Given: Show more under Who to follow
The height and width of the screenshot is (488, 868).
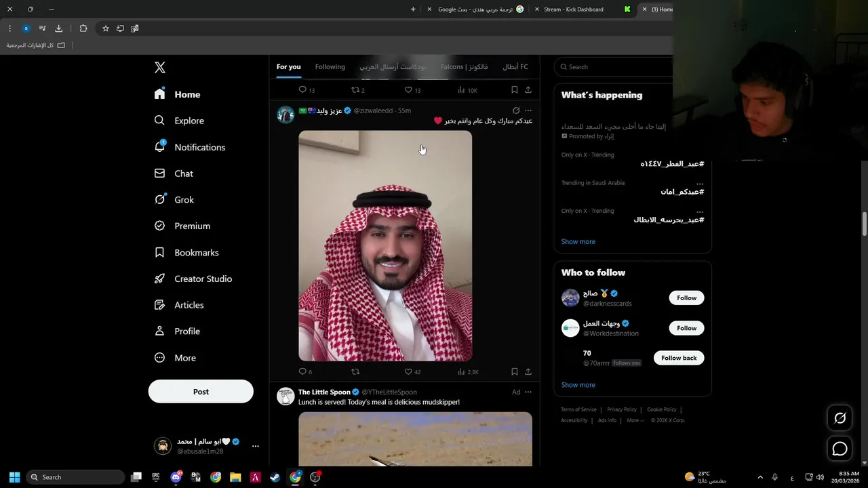Looking at the screenshot, I should [x=578, y=385].
